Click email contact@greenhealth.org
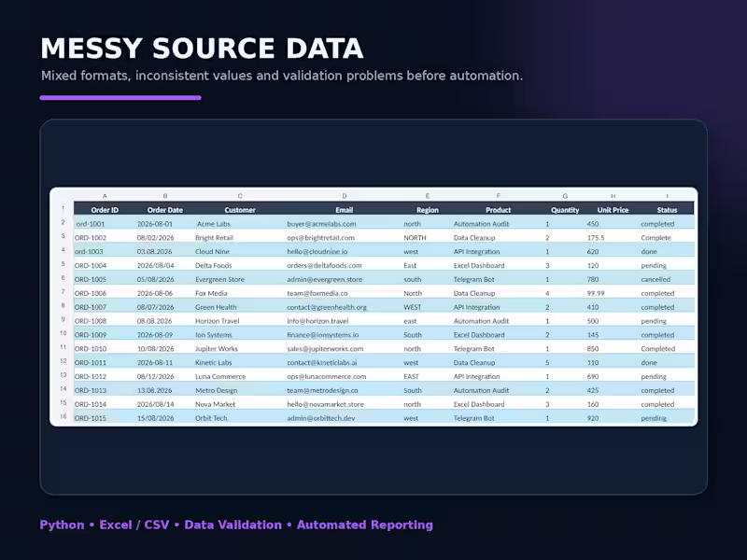Screen dimensions: 747x560 [326, 307]
